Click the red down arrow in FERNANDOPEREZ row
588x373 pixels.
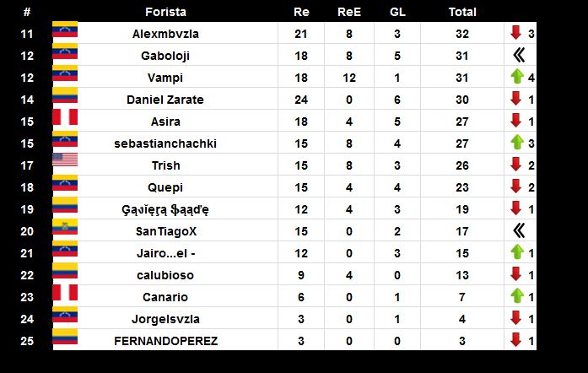pos(516,339)
